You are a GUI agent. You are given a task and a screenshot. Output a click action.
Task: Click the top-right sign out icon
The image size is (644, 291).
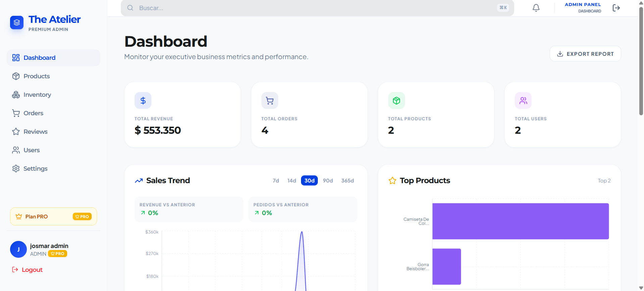(616, 8)
